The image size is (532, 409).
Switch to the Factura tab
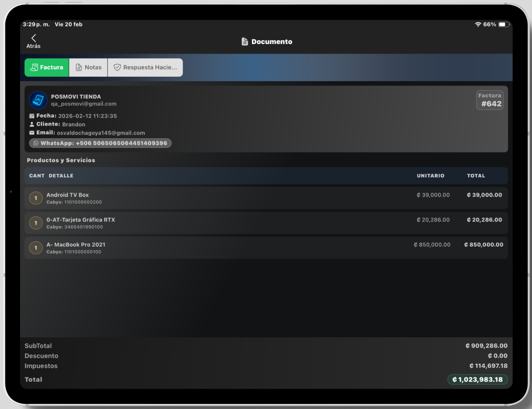[x=47, y=67]
